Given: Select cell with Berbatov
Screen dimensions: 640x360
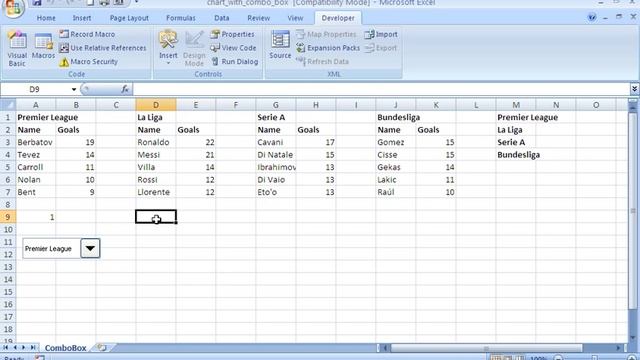Looking at the screenshot, I should pos(36,142).
